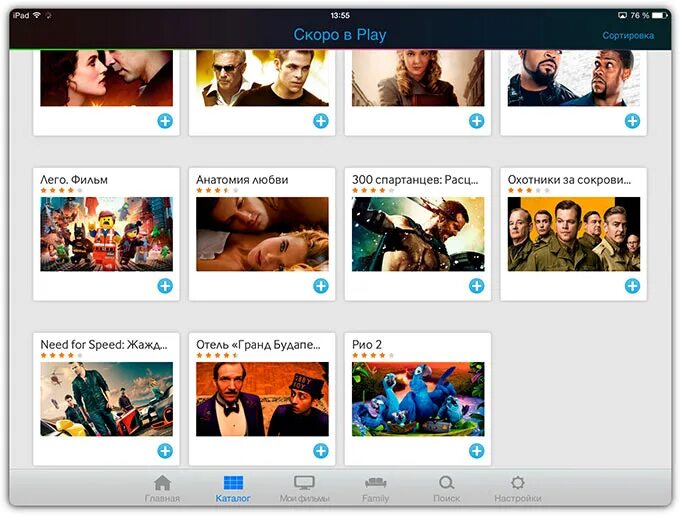Open the Главная home tab

tap(162, 489)
